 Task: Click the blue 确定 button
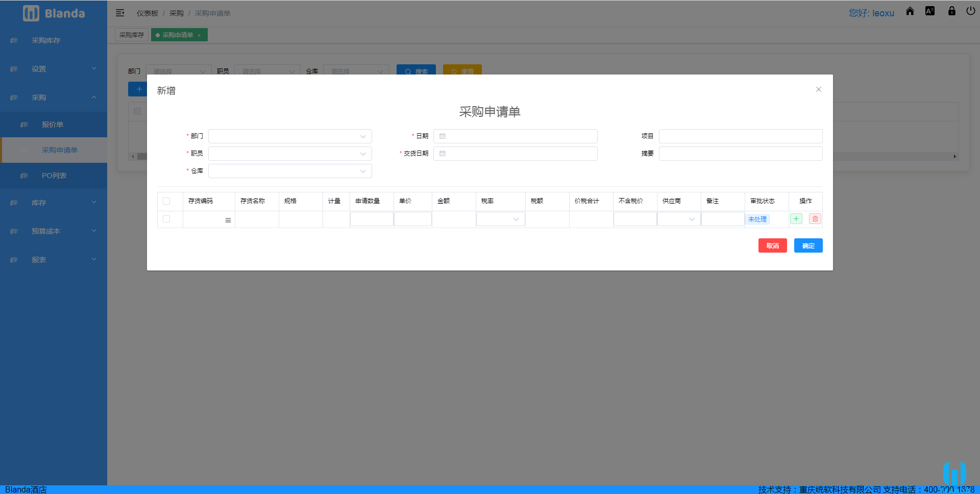(808, 245)
